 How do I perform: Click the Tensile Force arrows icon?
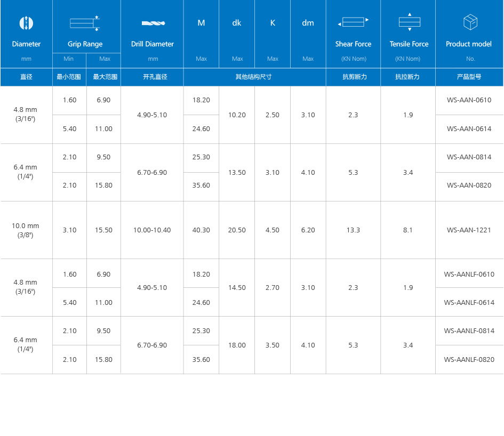point(409,22)
